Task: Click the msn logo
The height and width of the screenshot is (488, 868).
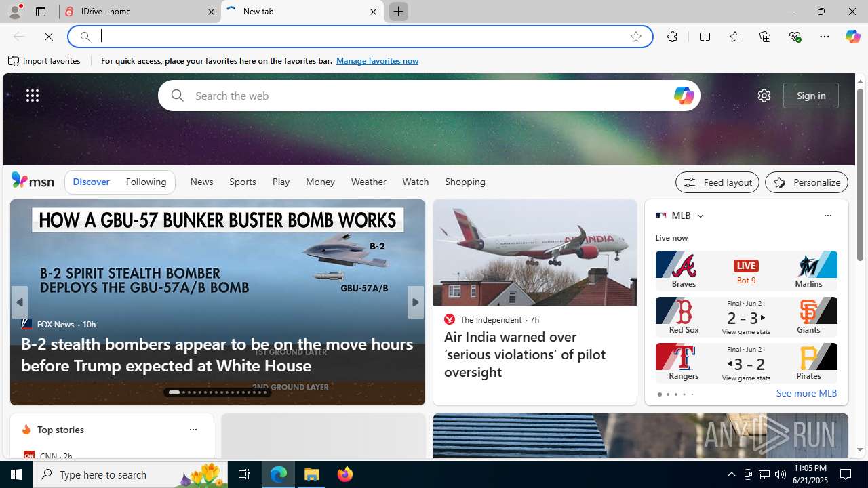Action: pyautogui.click(x=33, y=181)
